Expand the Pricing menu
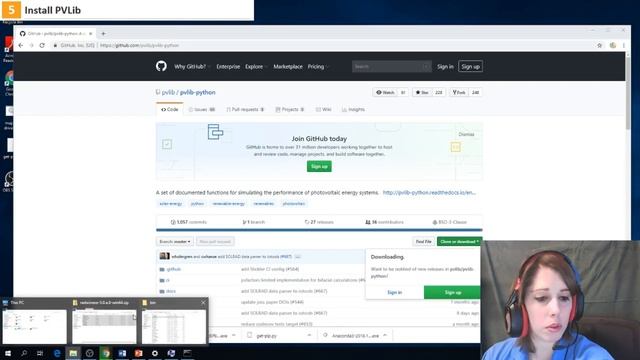 point(318,67)
